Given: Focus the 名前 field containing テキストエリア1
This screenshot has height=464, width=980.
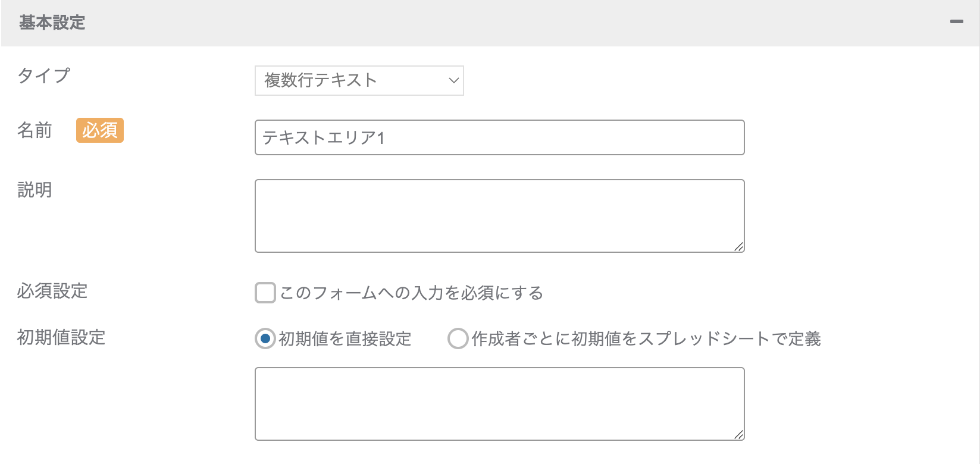Looking at the screenshot, I should coord(499,137).
